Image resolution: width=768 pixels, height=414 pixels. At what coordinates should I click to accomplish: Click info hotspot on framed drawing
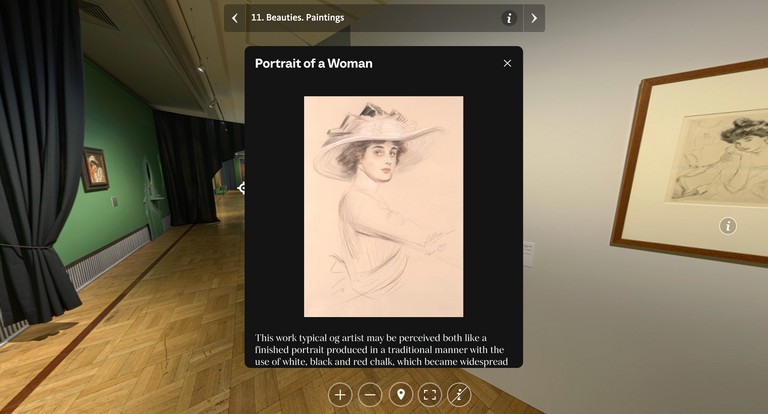coord(728,226)
